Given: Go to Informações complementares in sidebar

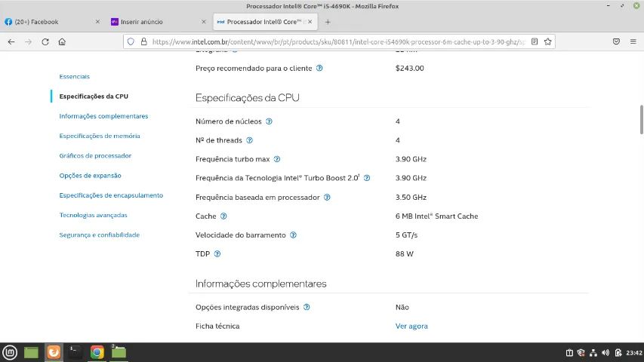Looking at the screenshot, I should point(103,116).
